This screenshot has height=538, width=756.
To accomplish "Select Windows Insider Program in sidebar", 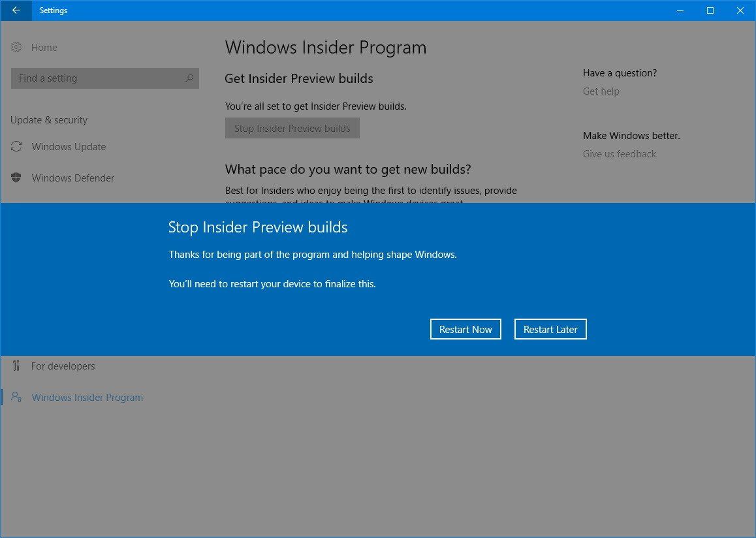I will pyautogui.click(x=87, y=397).
